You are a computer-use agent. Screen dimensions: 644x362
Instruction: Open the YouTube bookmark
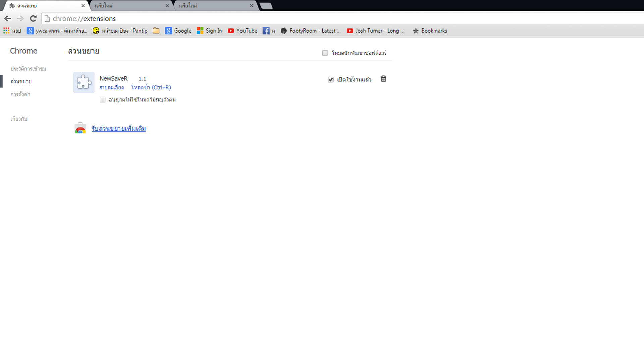click(x=243, y=31)
